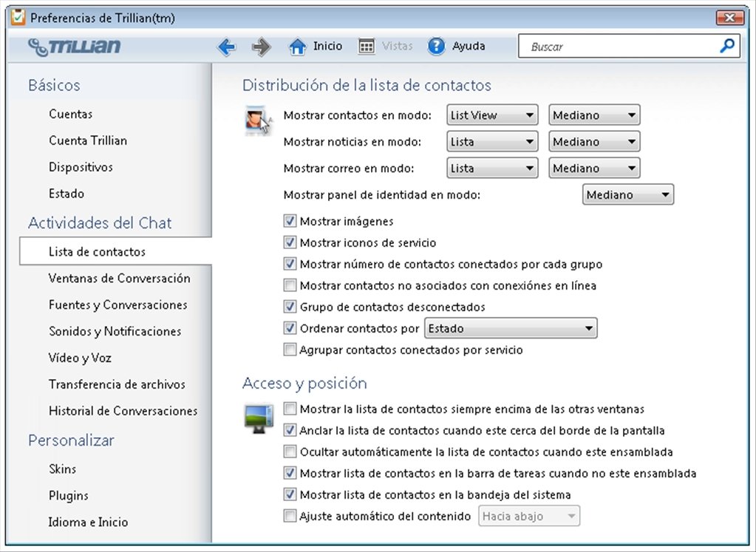
Task: Enable Ajuste automático del contenido
Action: coord(290,516)
